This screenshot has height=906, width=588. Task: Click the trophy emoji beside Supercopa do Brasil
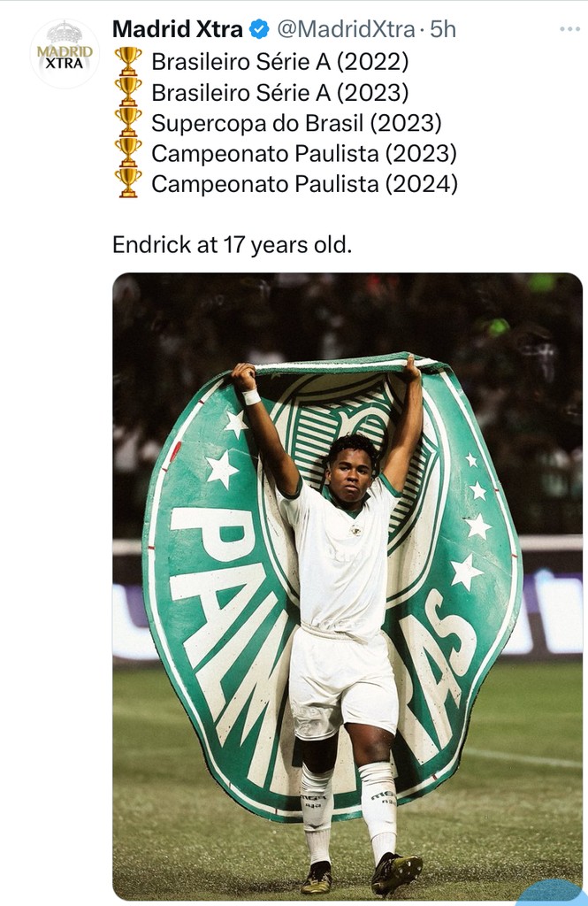coord(128,122)
